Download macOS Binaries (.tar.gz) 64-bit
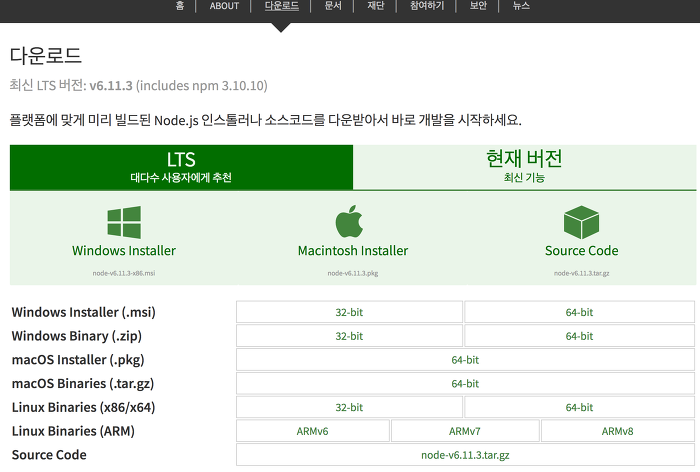Image resolution: width=700 pixels, height=472 pixels. (x=465, y=383)
